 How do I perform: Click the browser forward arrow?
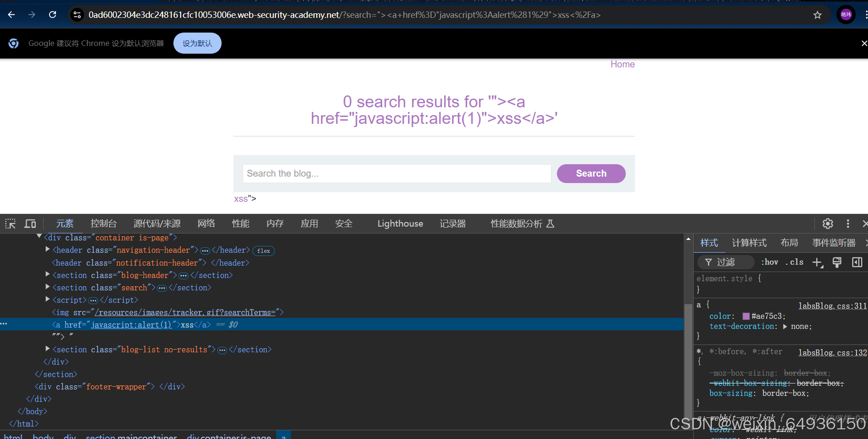(x=32, y=15)
